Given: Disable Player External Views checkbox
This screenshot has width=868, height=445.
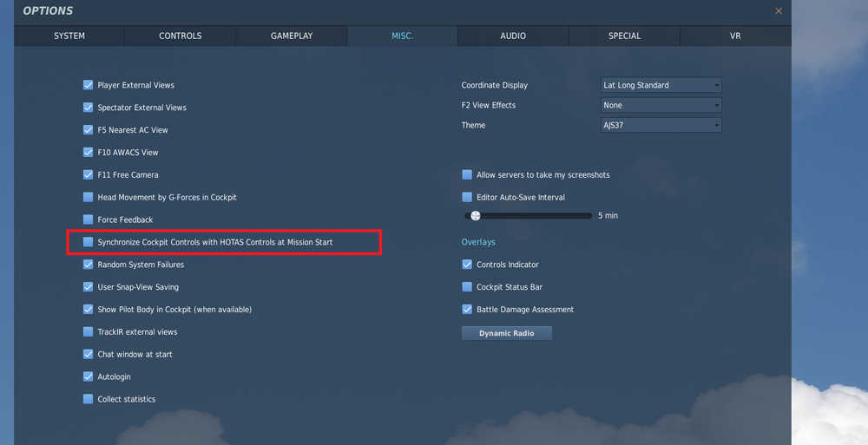Looking at the screenshot, I should pyautogui.click(x=88, y=85).
